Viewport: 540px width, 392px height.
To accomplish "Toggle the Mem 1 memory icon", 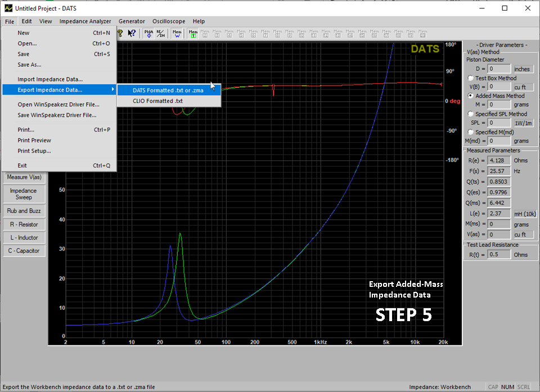I will (x=193, y=33).
